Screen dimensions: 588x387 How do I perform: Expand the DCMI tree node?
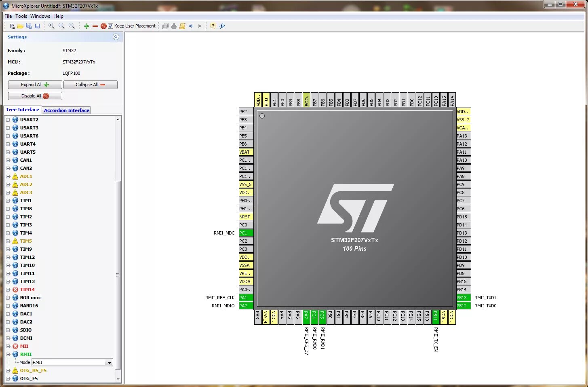point(8,338)
